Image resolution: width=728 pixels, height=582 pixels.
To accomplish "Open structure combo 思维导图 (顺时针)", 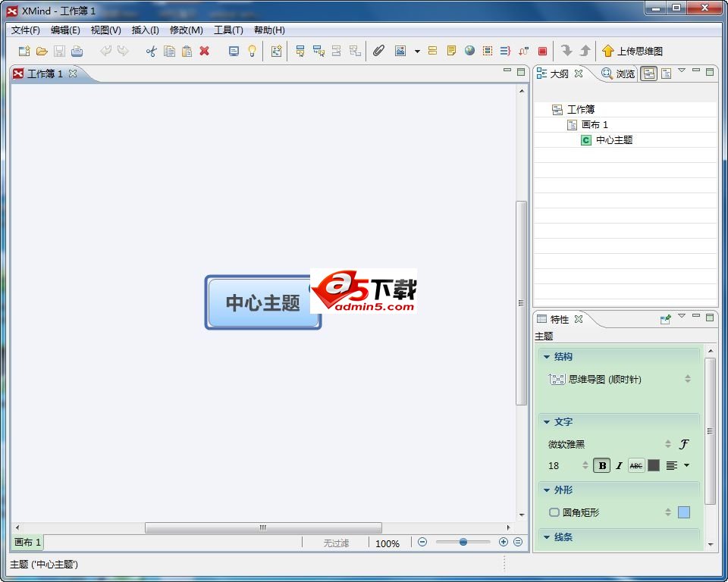I will click(x=620, y=379).
